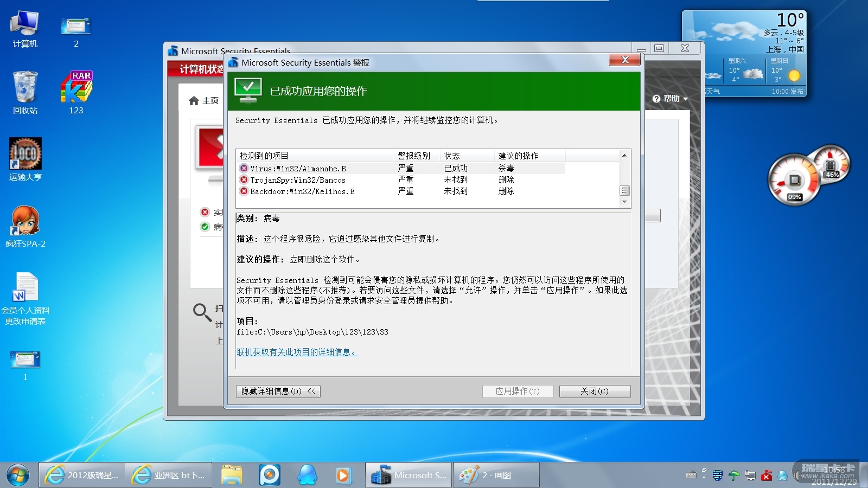
Task: Switch to the 亚洲区 bt下 Internet Explorer window
Action: [x=169, y=475]
